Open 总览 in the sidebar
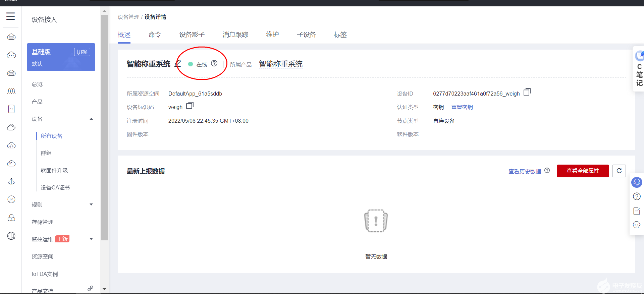The width and height of the screenshot is (644, 294). click(37, 84)
